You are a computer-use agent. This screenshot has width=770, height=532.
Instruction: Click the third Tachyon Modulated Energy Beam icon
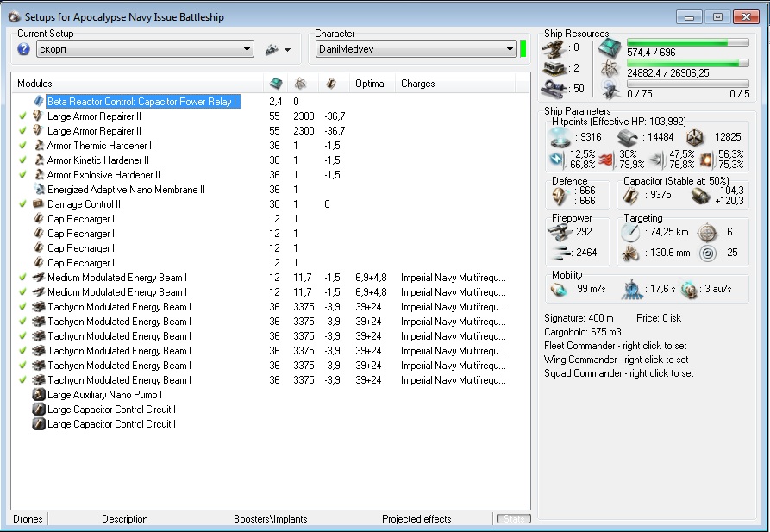39,336
